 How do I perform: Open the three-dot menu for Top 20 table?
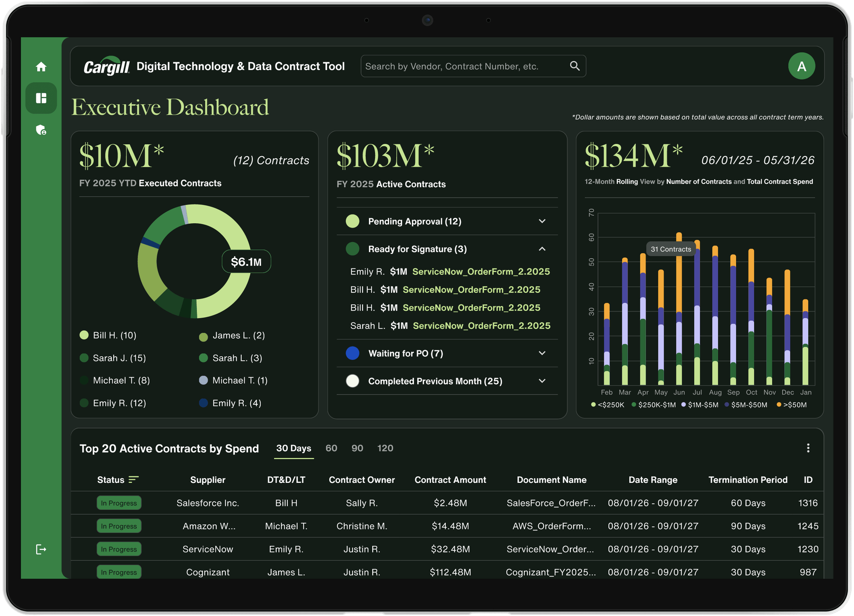point(808,448)
